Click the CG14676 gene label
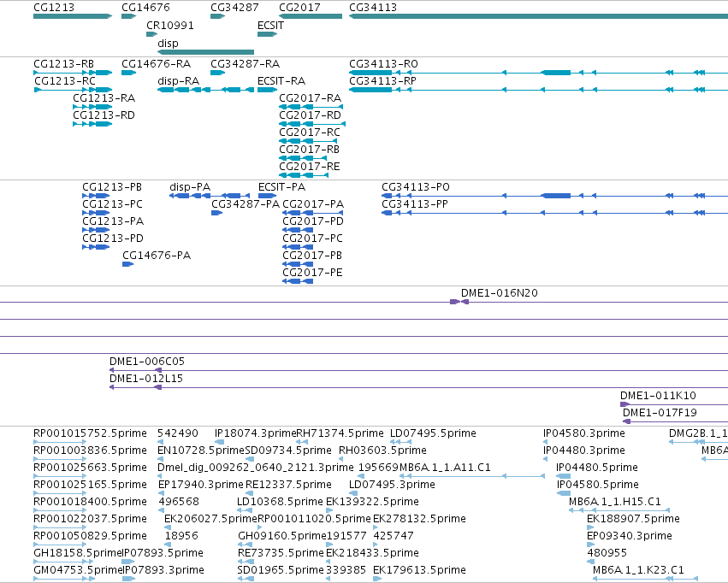 point(145,8)
